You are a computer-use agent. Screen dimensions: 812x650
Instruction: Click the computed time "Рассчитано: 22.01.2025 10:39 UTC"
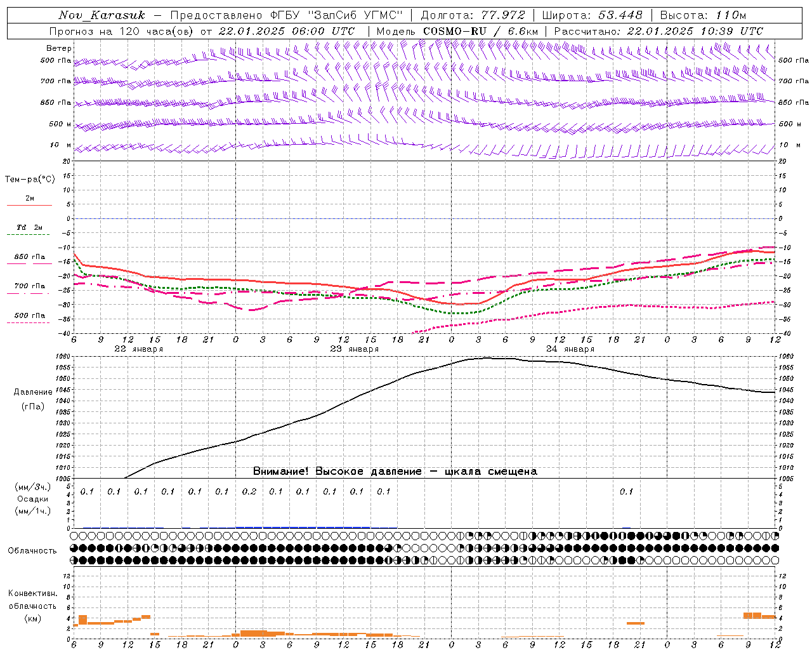658,31
